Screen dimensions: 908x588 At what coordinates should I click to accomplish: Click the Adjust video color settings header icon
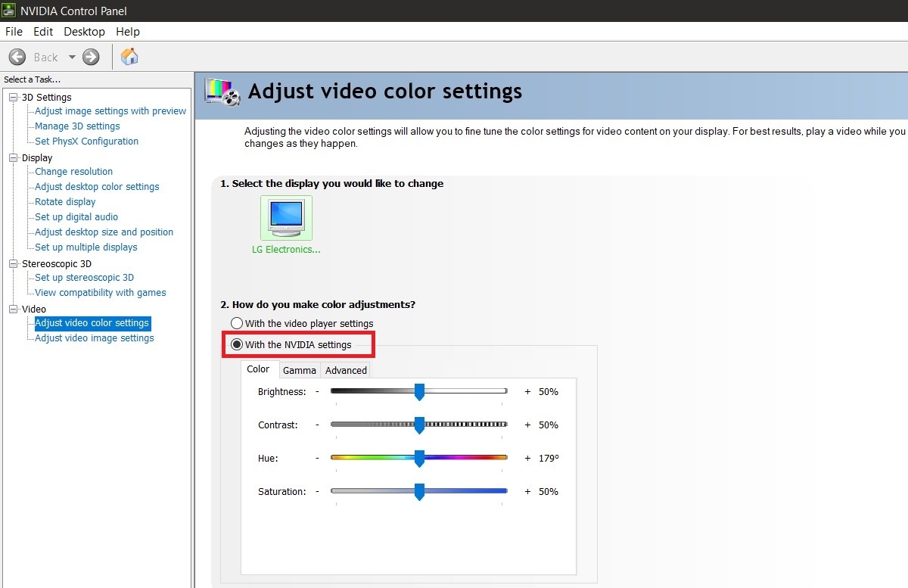click(220, 91)
